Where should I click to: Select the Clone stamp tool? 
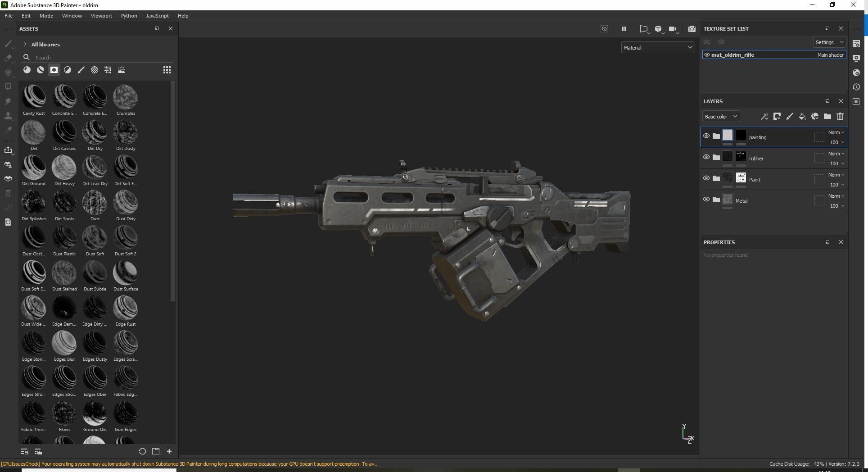[8, 116]
